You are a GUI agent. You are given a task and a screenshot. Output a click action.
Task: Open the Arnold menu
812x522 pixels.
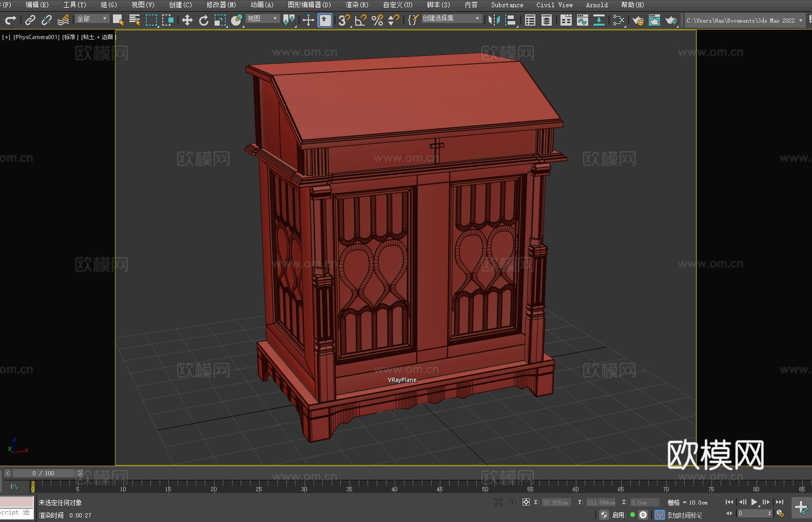[x=597, y=5]
